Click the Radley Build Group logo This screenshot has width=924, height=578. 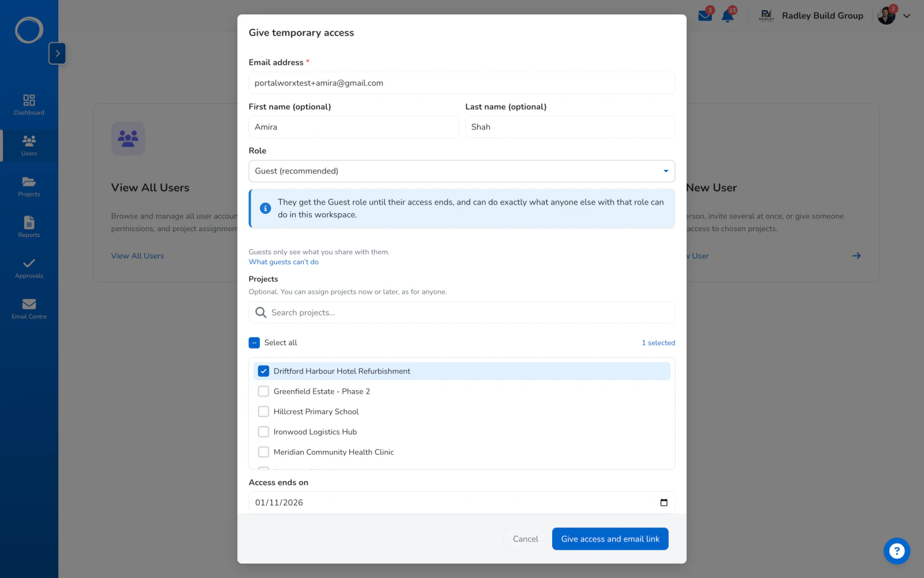point(766,16)
